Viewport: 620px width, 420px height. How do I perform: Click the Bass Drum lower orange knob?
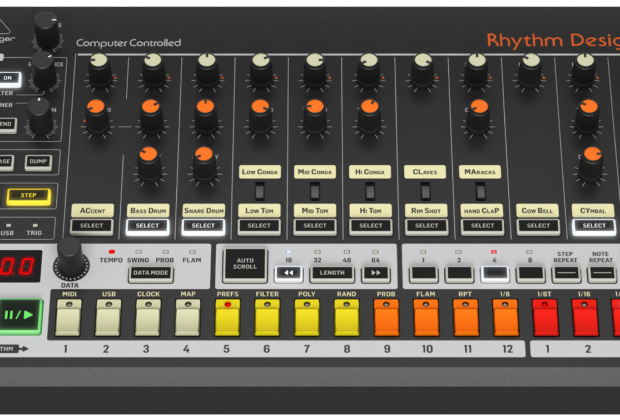(x=149, y=163)
